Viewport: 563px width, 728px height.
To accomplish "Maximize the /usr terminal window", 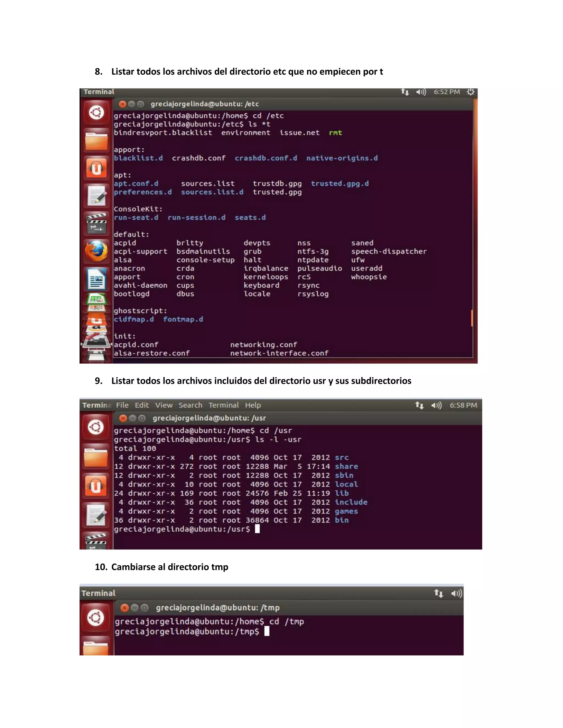I will [142, 418].
